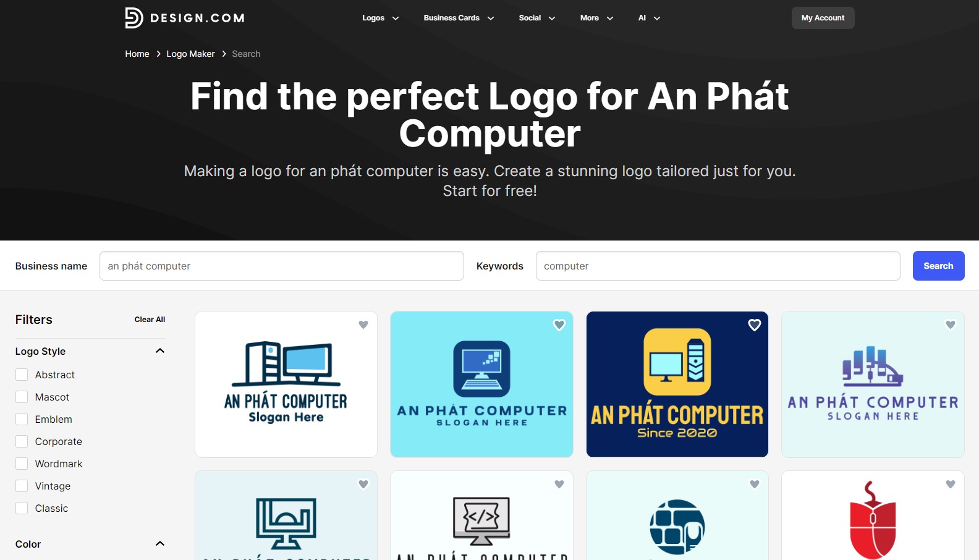
Task: Favorite the white desktop computer logo
Action: [x=363, y=325]
